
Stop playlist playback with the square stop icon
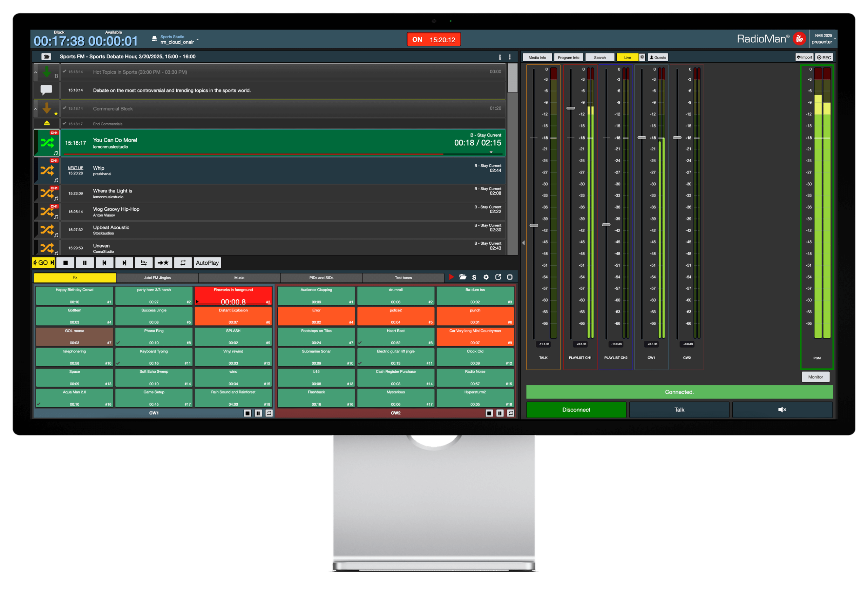coord(65,263)
